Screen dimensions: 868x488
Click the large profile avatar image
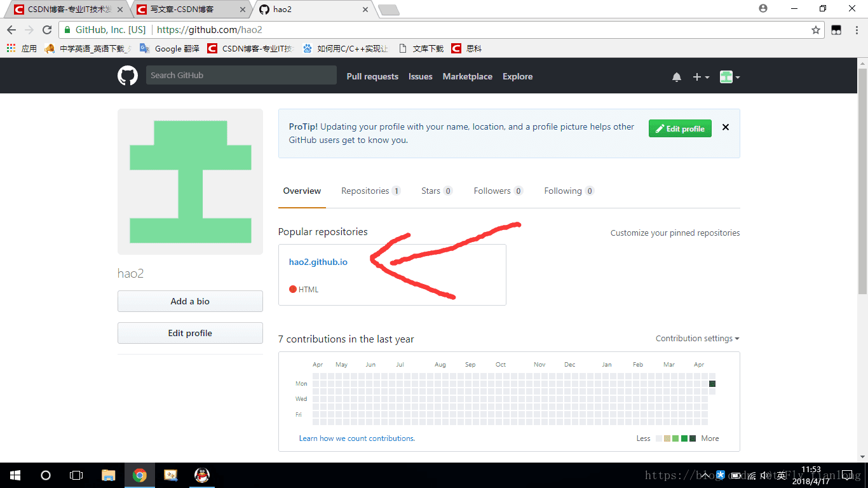pyautogui.click(x=190, y=182)
